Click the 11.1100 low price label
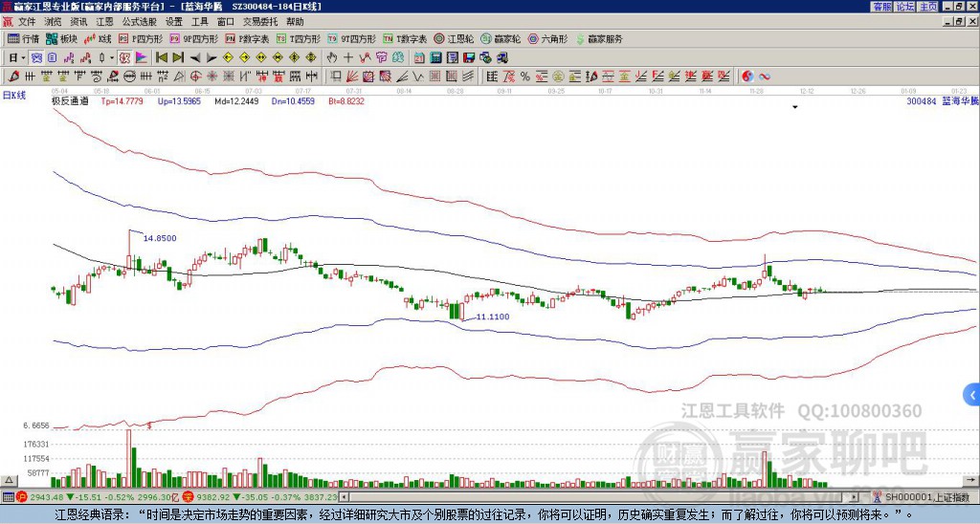 pos(493,317)
